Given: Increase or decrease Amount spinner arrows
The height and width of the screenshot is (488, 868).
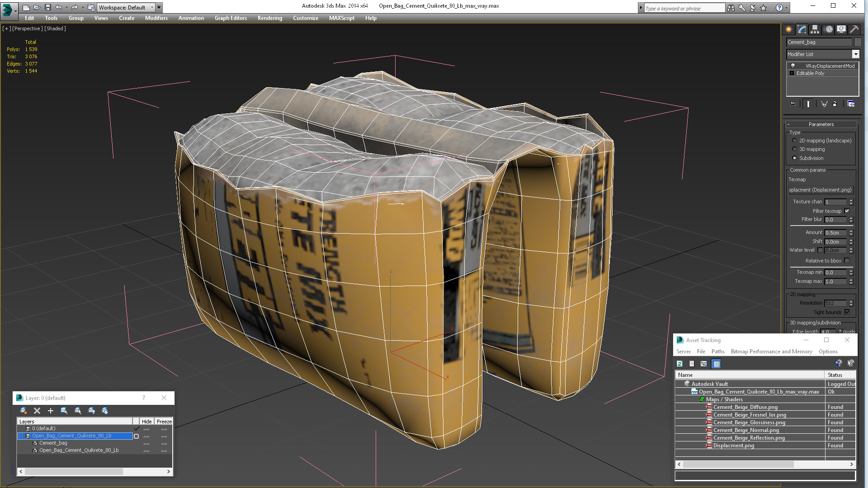Looking at the screenshot, I should click(851, 233).
